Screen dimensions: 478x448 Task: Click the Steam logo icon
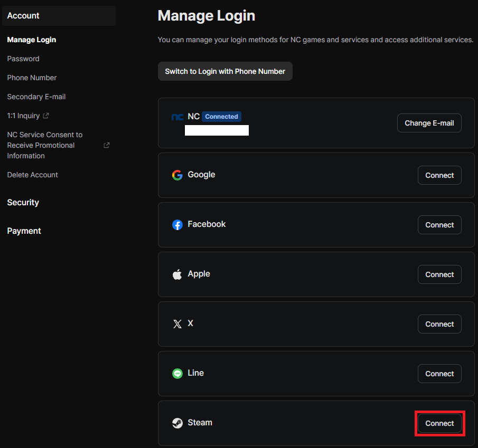[x=177, y=423]
